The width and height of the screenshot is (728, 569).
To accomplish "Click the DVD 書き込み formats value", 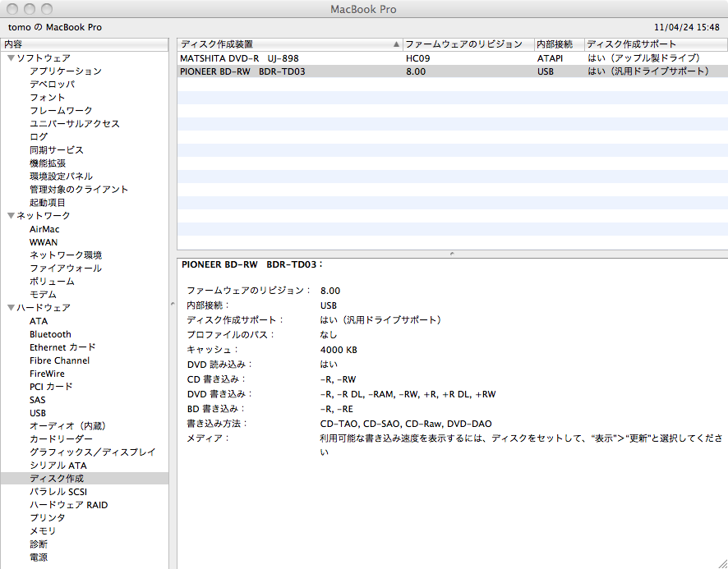I will point(408,394).
